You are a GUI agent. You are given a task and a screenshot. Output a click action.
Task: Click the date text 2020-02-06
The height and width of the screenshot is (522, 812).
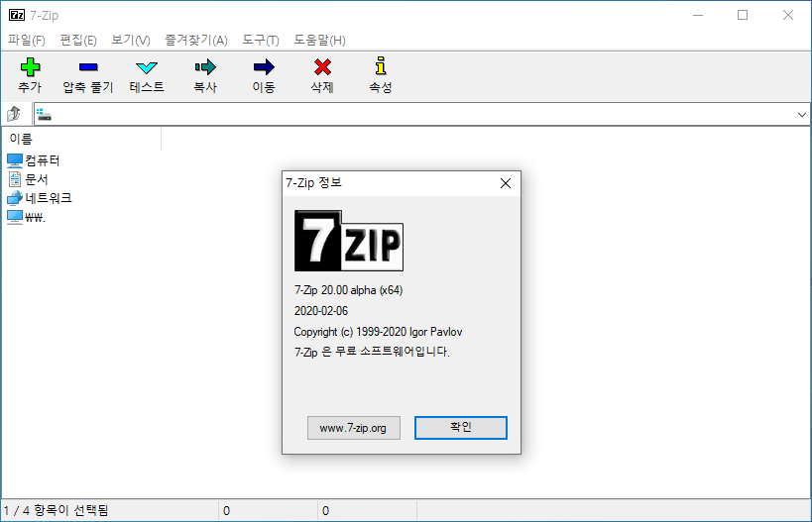tap(321, 311)
